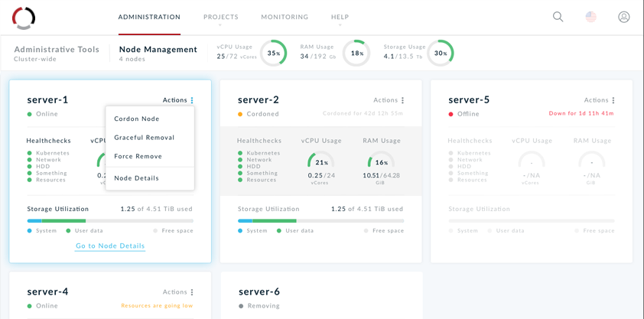Open the search magnifier icon
Viewport: 644px width, 319px height.
click(x=558, y=17)
